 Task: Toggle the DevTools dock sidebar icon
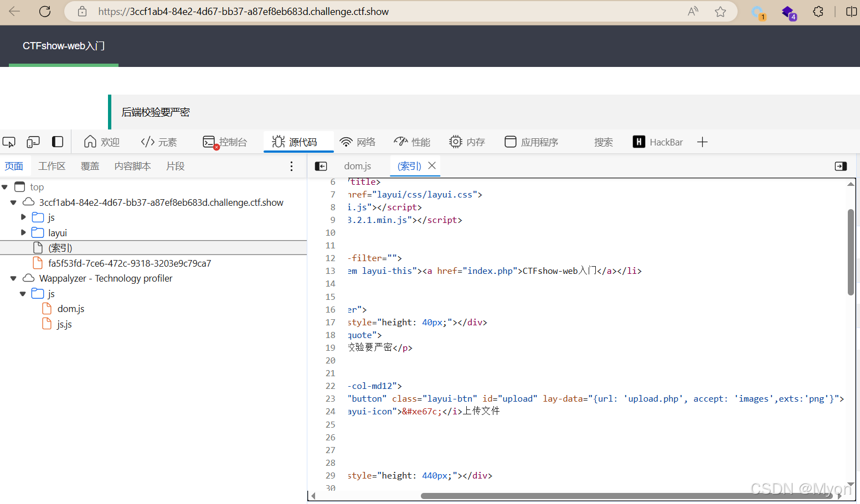click(x=58, y=142)
